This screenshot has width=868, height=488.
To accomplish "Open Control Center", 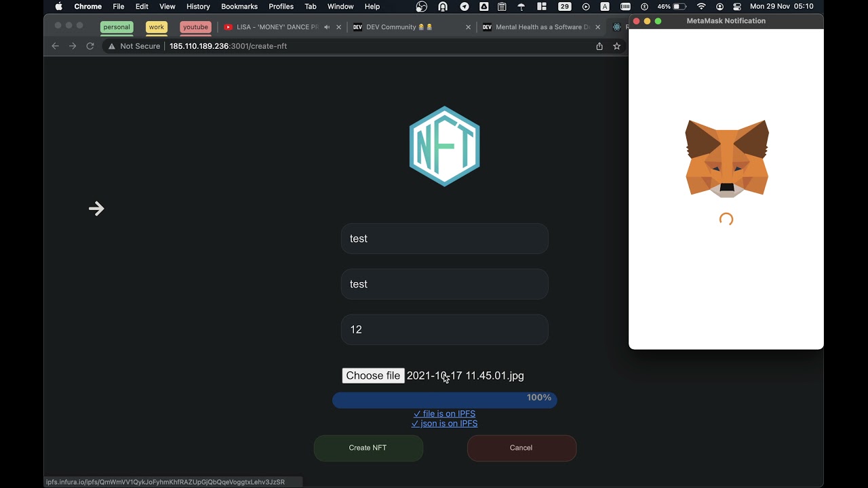I will pos(737,7).
